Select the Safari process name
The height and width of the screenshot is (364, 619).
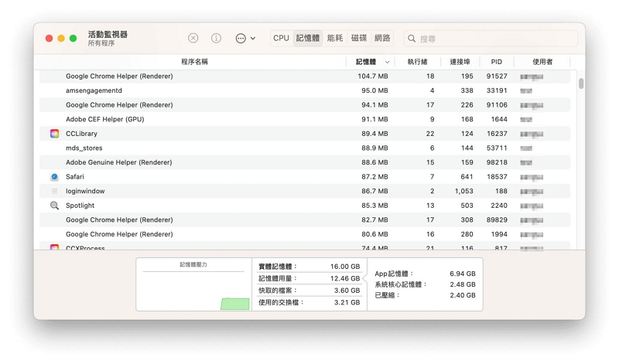tap(74, 177)
